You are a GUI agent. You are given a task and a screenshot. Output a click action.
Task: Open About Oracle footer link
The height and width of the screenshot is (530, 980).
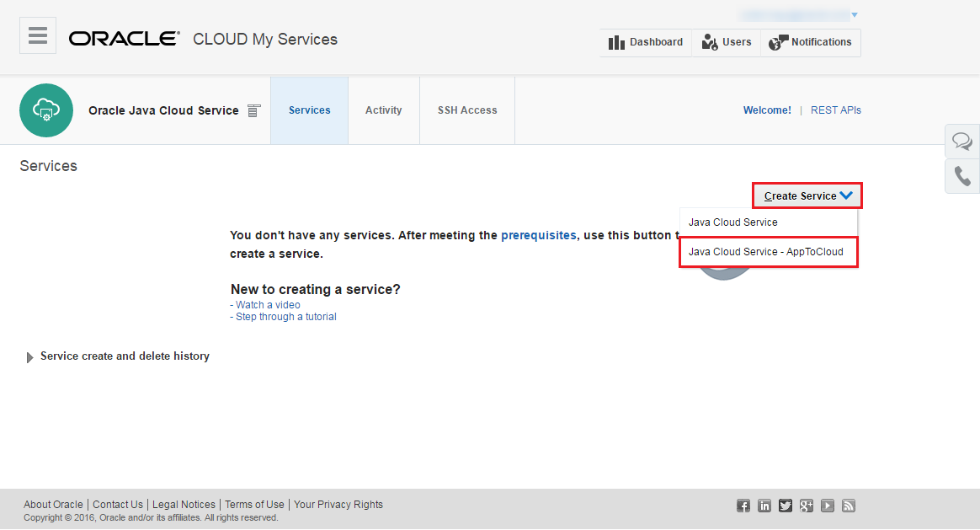pyautogui.click(x=53, y=505)
